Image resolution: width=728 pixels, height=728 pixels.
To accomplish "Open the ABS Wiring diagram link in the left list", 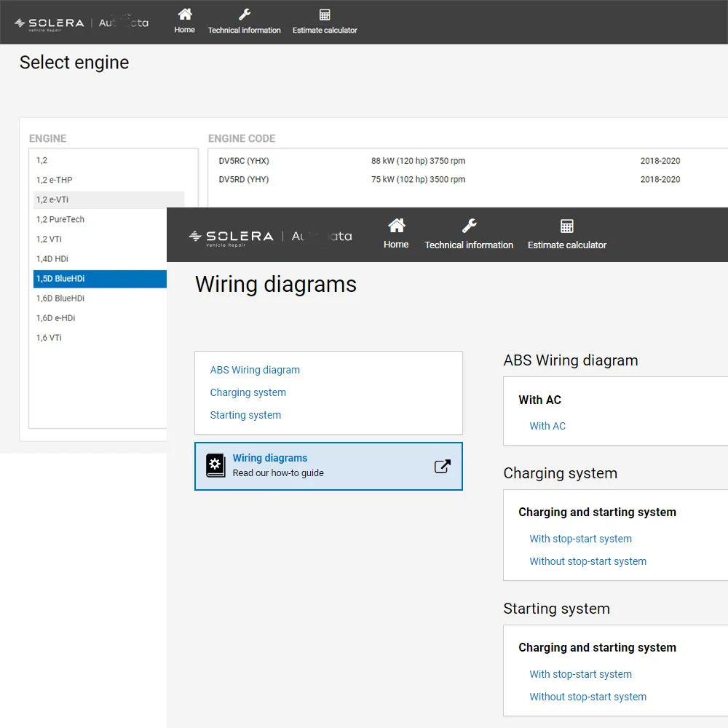I will coord(255,370).
